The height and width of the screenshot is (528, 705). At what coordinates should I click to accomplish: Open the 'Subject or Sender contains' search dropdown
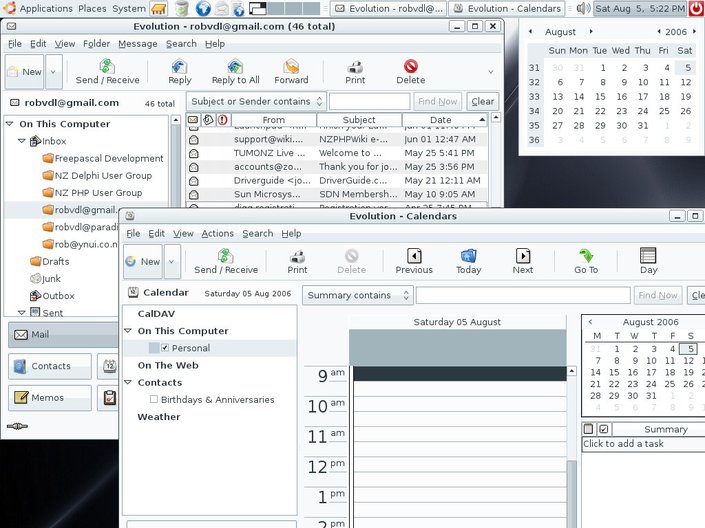click(256, 101)
